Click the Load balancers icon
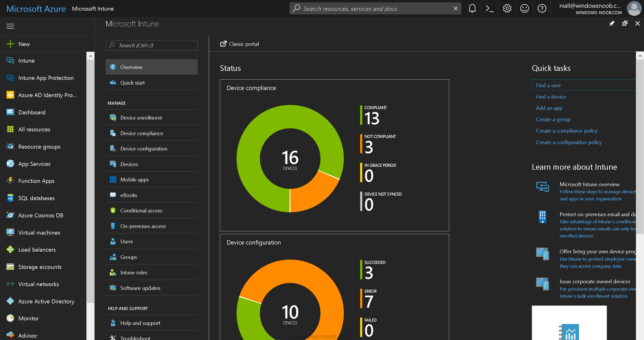Image resolution: width=644 pixels, height=340 pixels. click(x=10, y=250)
